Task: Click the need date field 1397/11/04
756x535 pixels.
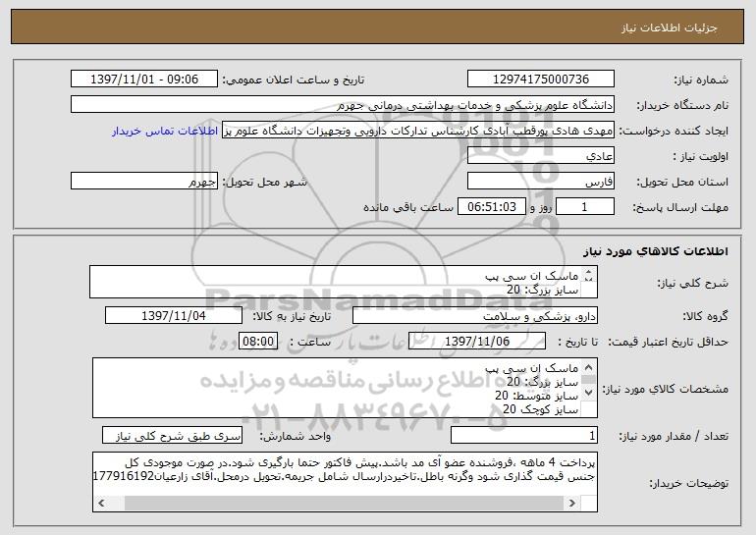Action: 174,316
